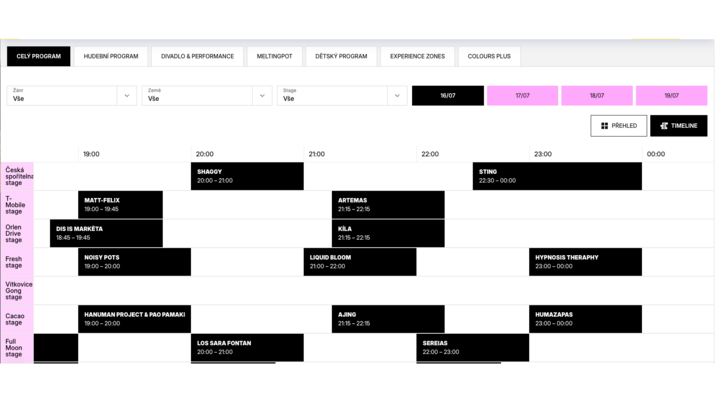Select the 17/07 date button
Image resolution: width=715 pixels, height=402 pixels.
522,96
